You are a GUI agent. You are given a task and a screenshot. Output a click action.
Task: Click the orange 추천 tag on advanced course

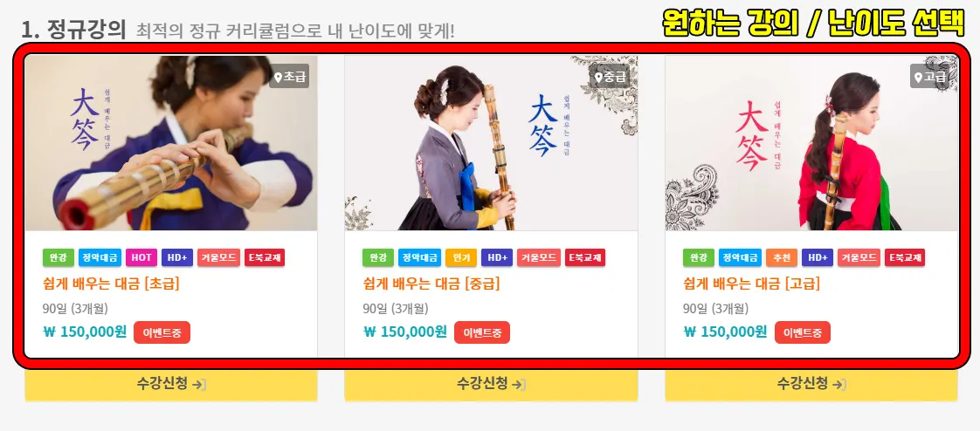click(782, 257)
